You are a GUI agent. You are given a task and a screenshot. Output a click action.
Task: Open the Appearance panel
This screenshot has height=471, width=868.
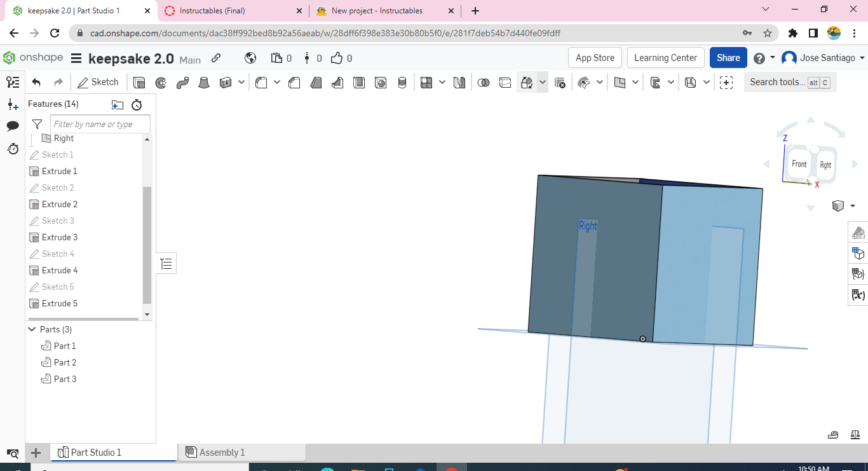pos(858,233)
